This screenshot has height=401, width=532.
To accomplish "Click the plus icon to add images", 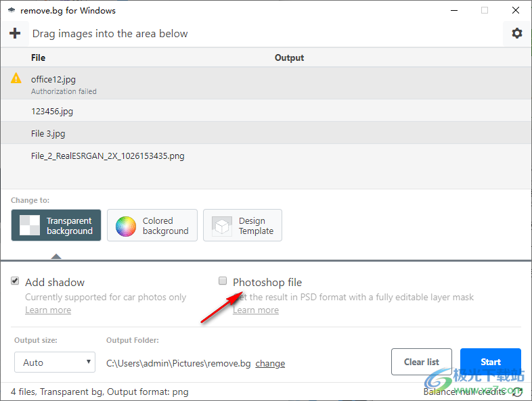I will coord(15,34).
